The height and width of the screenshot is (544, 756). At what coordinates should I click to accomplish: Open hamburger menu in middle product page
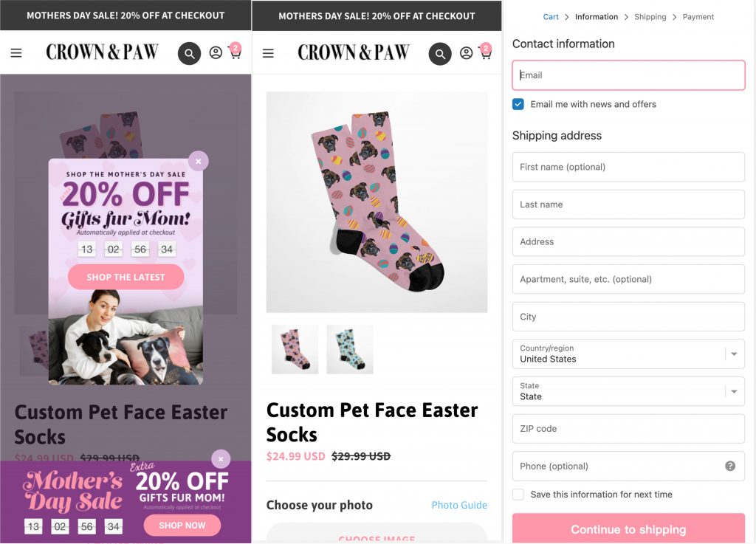(x=268, y=53)
